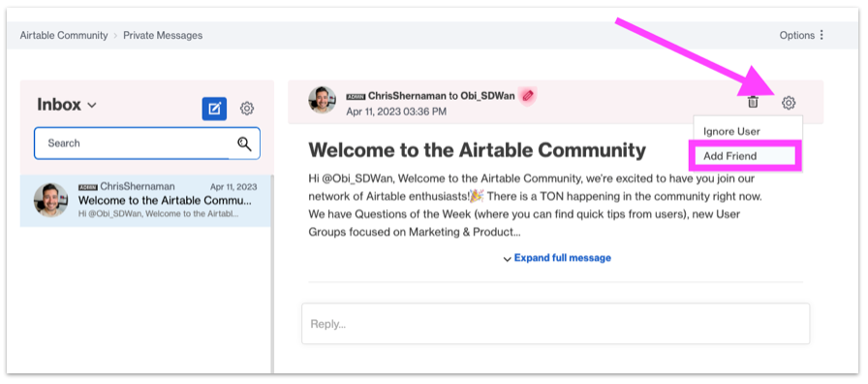Compose a new private message
This screenshot has width=868, height=384.
point(214,109)
